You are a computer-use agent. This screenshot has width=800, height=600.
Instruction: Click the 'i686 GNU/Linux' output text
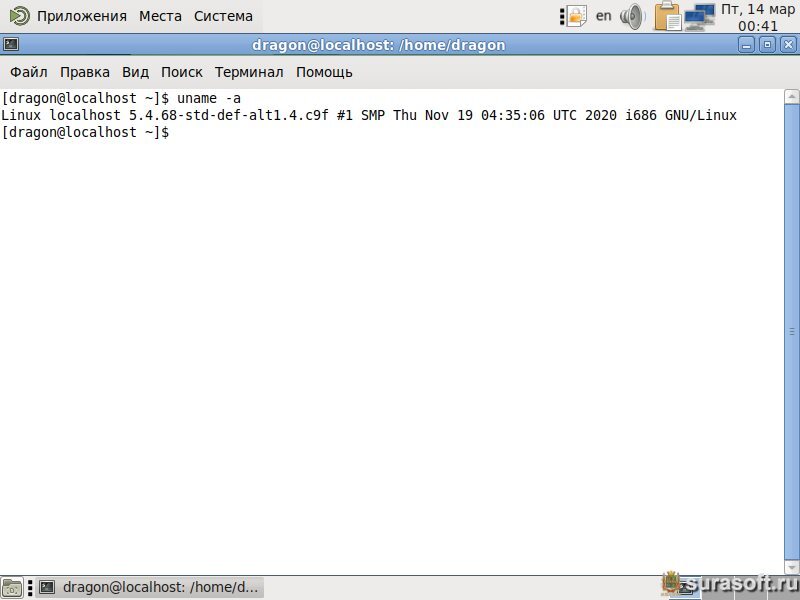681,115
